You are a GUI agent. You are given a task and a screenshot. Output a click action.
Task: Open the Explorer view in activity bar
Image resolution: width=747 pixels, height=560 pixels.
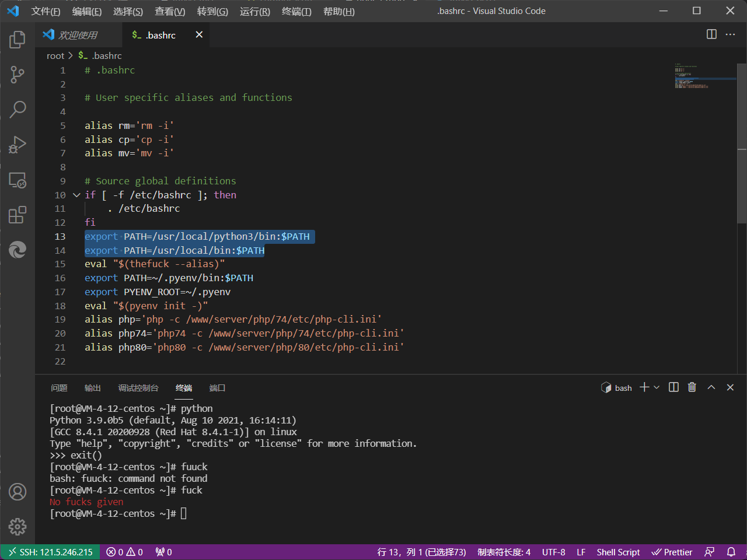(x=18, y=40)
